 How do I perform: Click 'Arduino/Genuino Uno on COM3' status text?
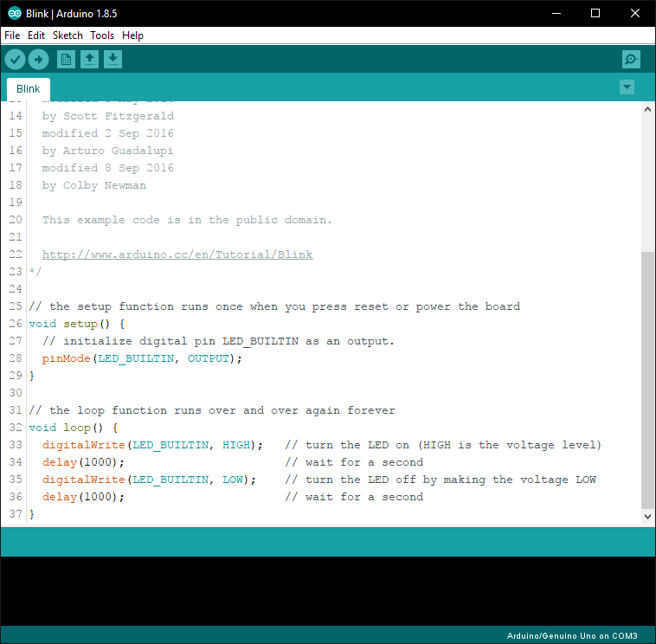[572, 635]
